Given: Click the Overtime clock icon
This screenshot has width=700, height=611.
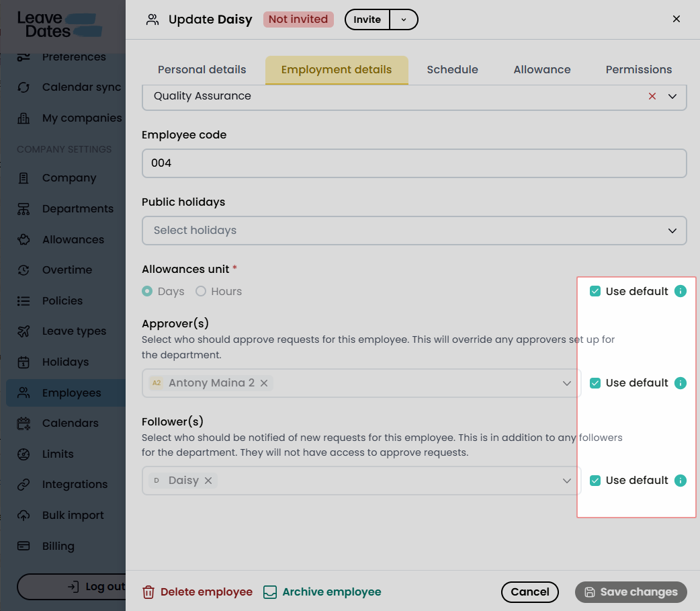Looking at the screenshot, I should tap(24, 270).
